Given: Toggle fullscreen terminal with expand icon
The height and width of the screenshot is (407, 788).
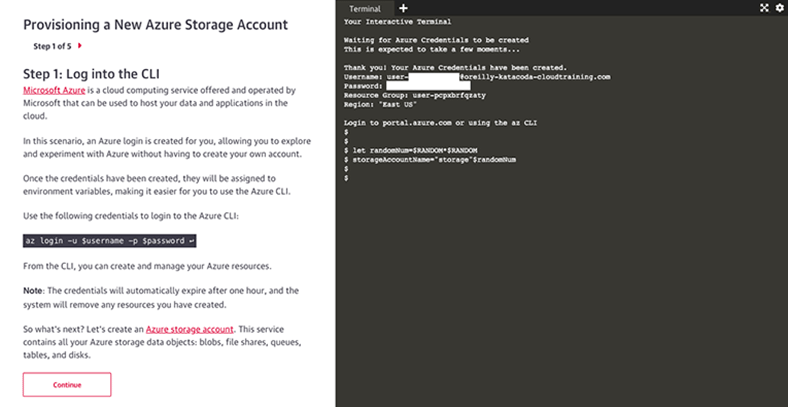Looking at the screenshot, I should (764, 8).
